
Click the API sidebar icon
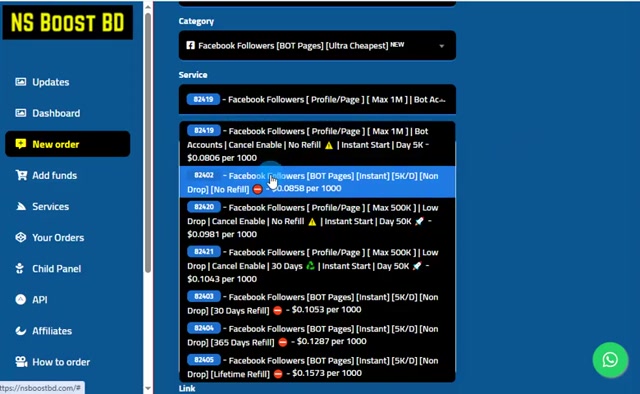point(20,299)
